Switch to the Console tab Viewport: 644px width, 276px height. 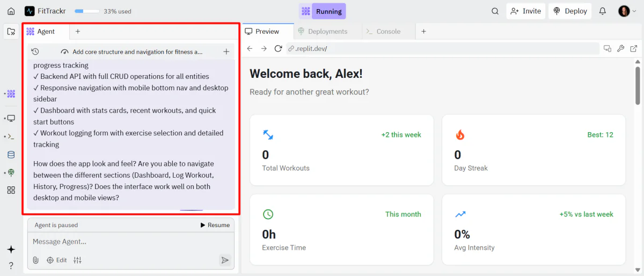tap(383, 31)
